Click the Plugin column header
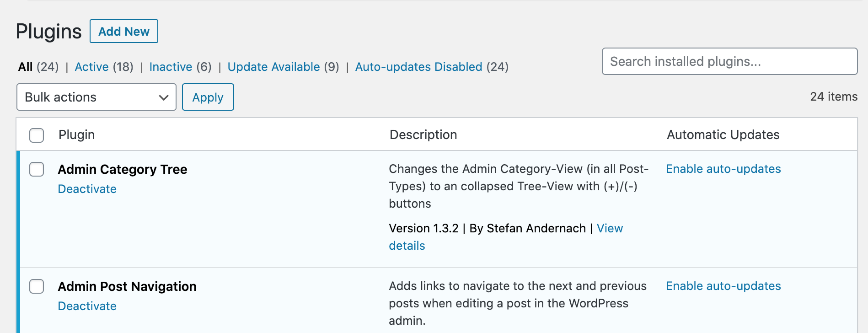The width and height of the screenshot is (868, 333). click(x=76, y=134)
